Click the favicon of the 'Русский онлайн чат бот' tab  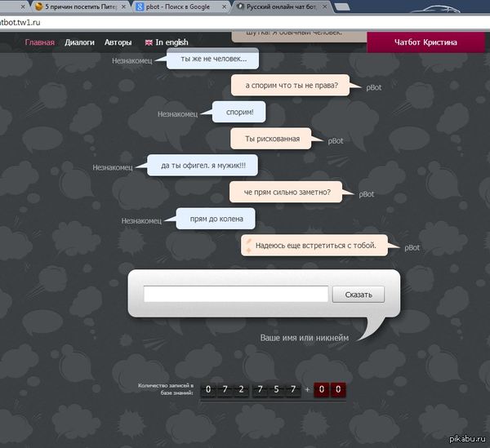pos(240,6)
